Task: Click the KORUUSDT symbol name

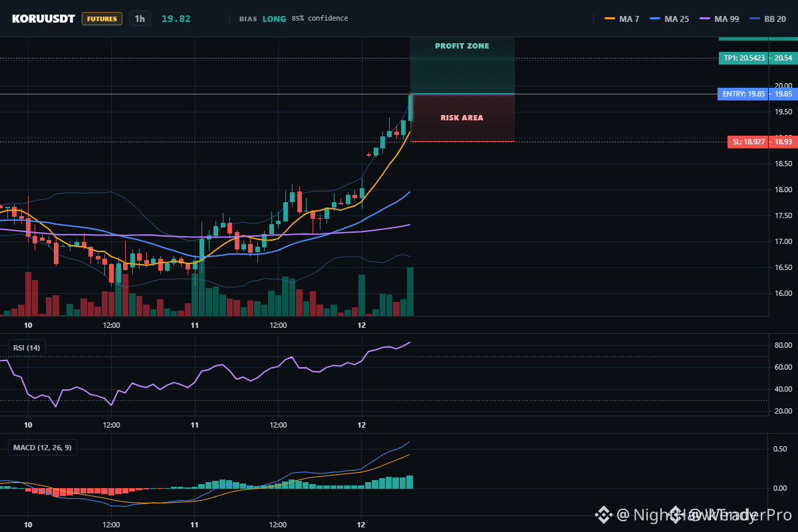Action: [x=43, y=19]
